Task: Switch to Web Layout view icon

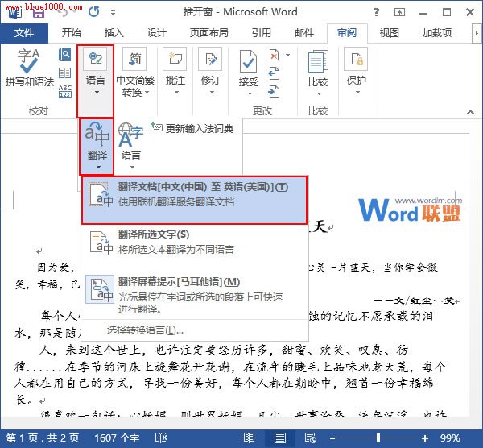Action: click(x=311, y=438)
